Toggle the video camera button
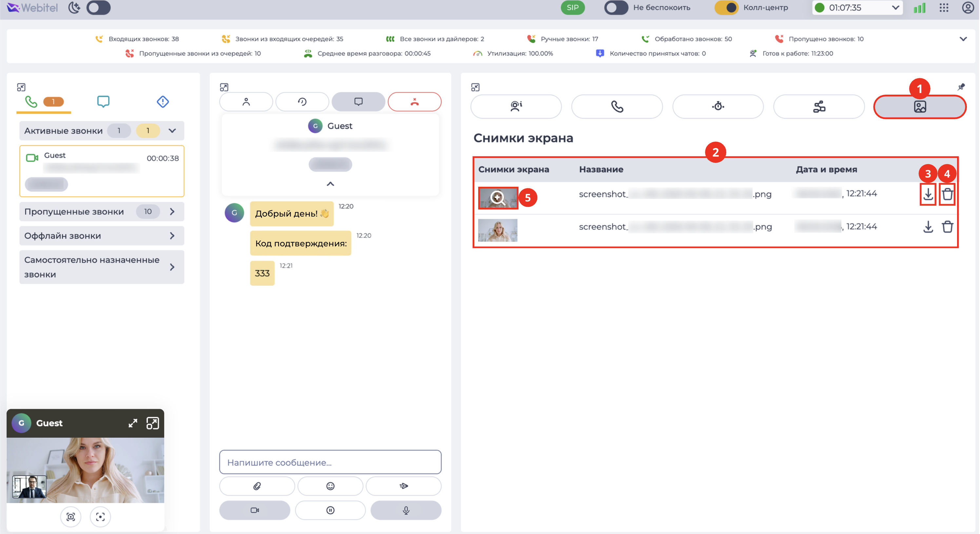Viewport: 980px width, 534px height. click(255, 510)
